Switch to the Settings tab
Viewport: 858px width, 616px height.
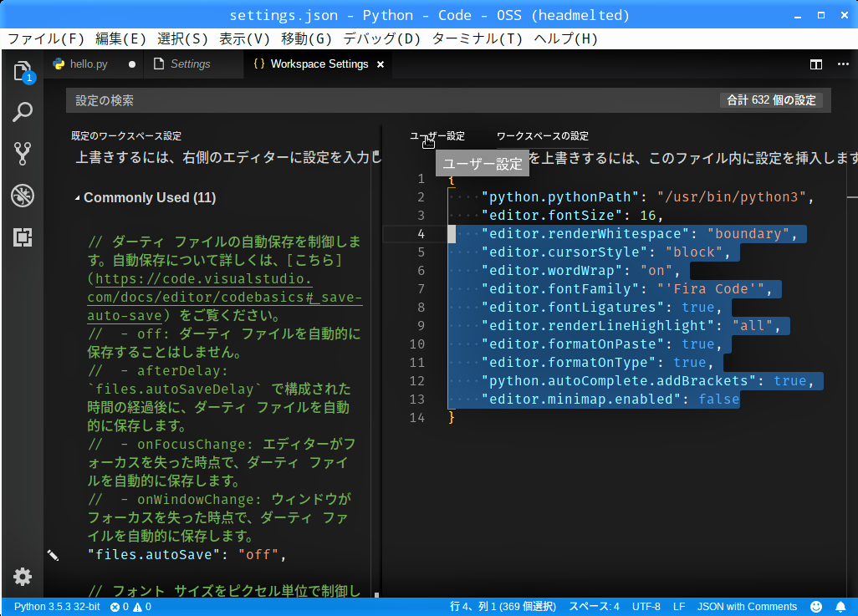(194, 64)
